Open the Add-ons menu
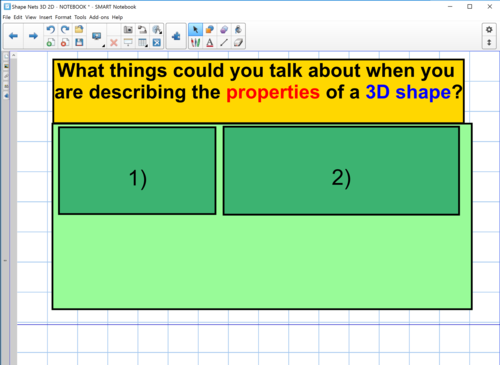 click(x=99, y=17)
